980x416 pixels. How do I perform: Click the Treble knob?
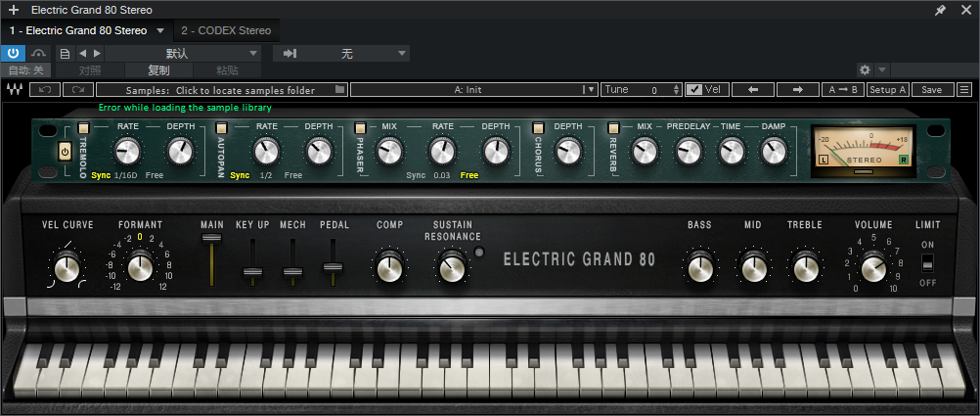804,267
